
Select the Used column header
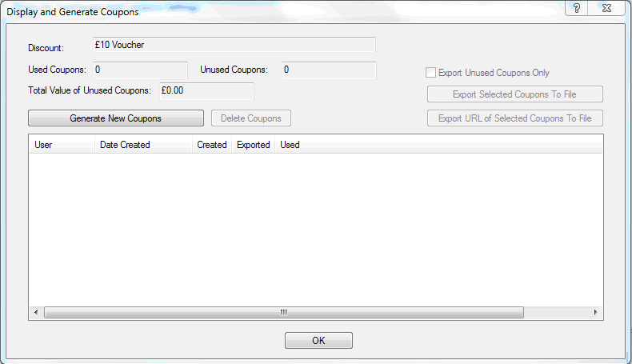[x=290, y=145]
